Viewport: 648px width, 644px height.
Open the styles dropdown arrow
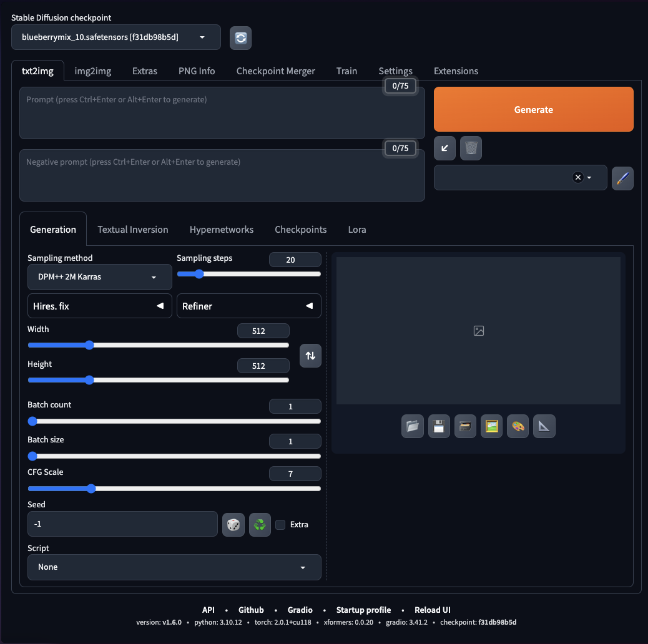coord(589,178)
